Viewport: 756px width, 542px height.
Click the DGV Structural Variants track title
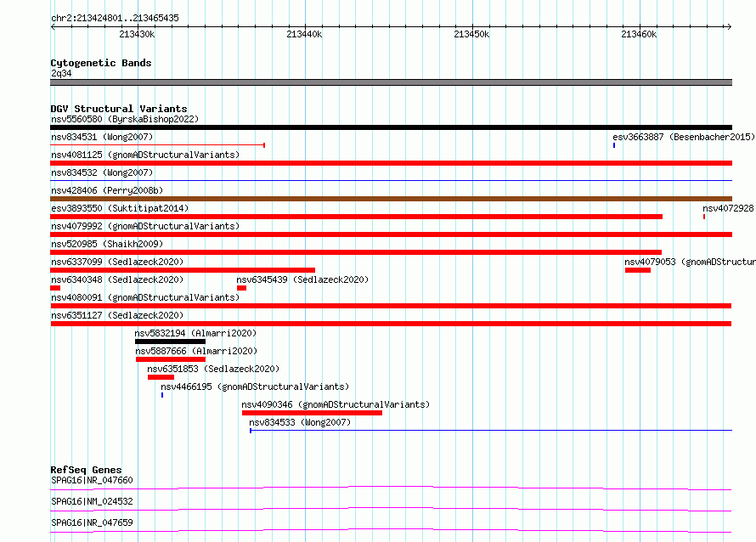click(119, 109)
